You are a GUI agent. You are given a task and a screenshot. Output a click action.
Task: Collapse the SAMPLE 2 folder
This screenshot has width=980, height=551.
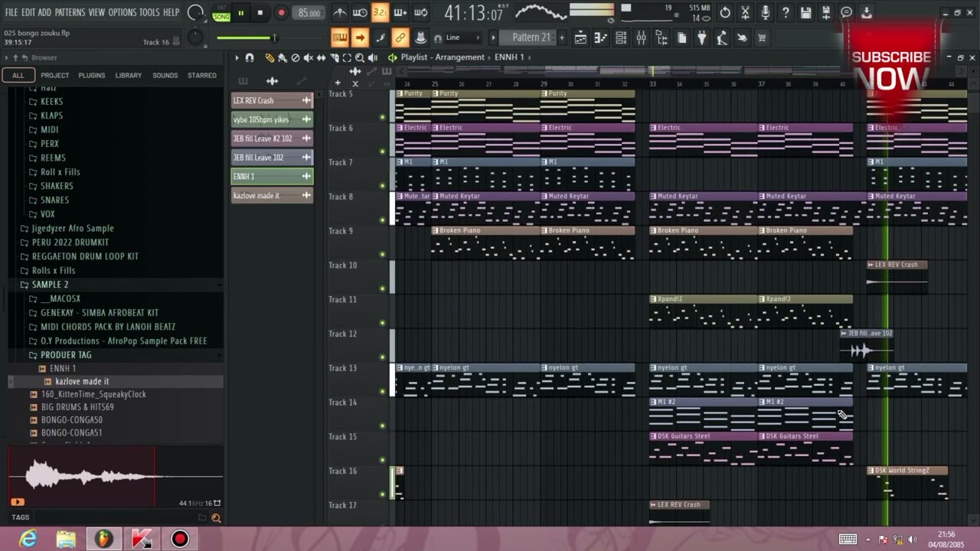click(x=50, y=285)
